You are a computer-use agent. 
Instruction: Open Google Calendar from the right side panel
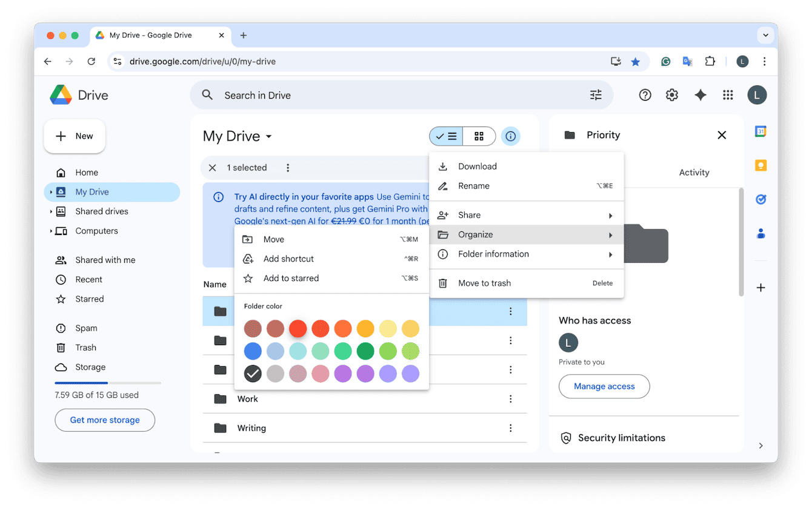[760, 131]
